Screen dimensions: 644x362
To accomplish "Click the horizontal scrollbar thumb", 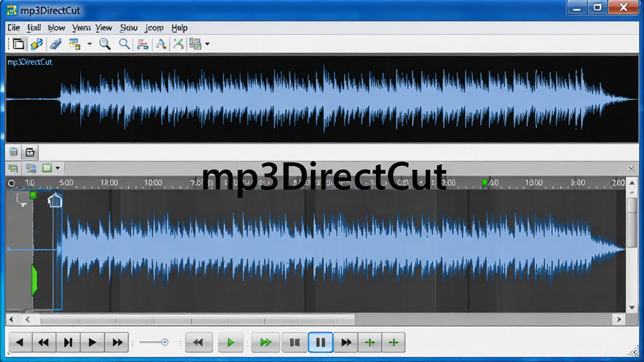I will pyautogui.click(x=197, y=319).
